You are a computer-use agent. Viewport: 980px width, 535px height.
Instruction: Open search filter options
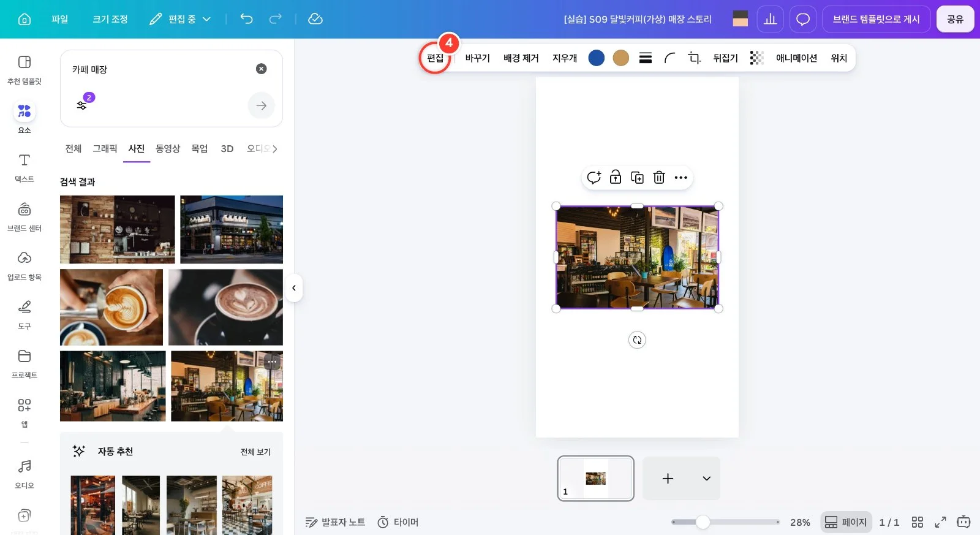(82, 105)
